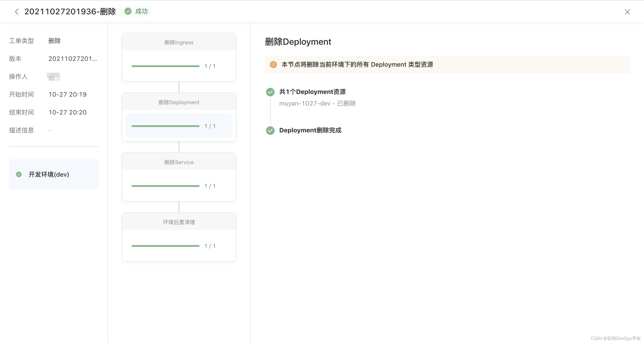Open the 环境后置清理 stage card
Screen dimensions: 644x343
click(x=179, y=237)
